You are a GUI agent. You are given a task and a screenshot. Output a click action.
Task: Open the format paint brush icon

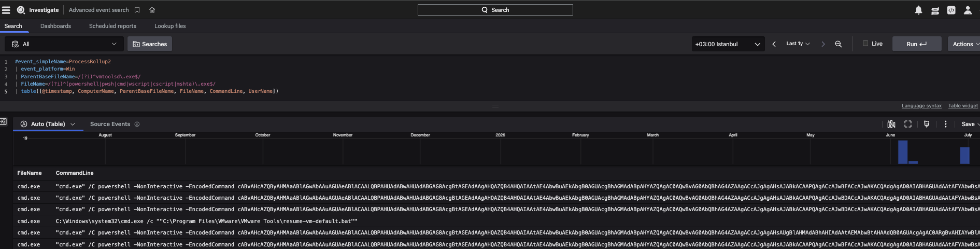[x=927, y=124]
